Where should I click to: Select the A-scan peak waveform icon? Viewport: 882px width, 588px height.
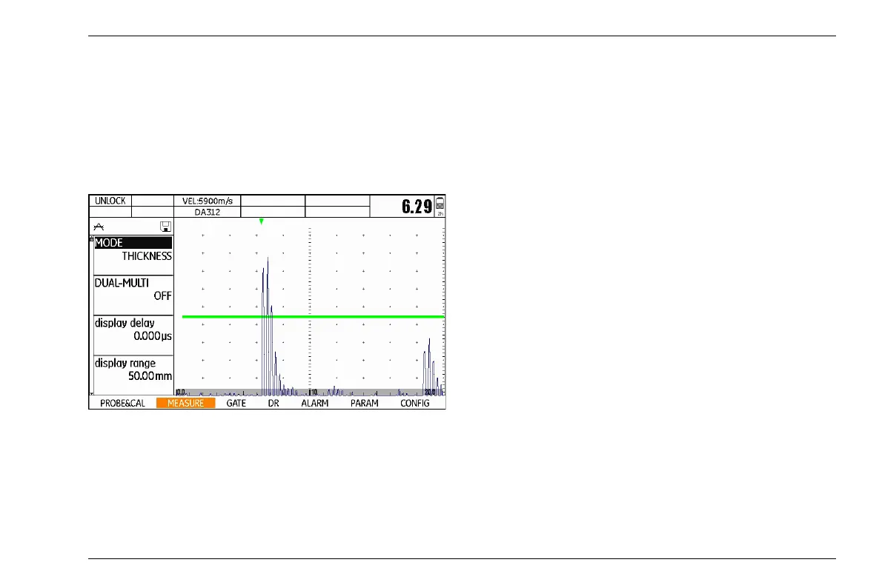[99, 227]
